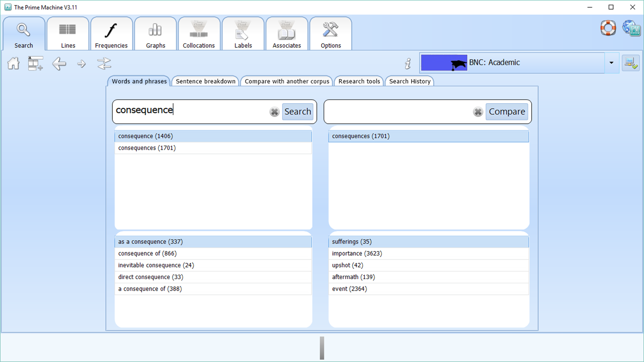Open the Frequencies tab
644x362 pixels.
[111, 34]
